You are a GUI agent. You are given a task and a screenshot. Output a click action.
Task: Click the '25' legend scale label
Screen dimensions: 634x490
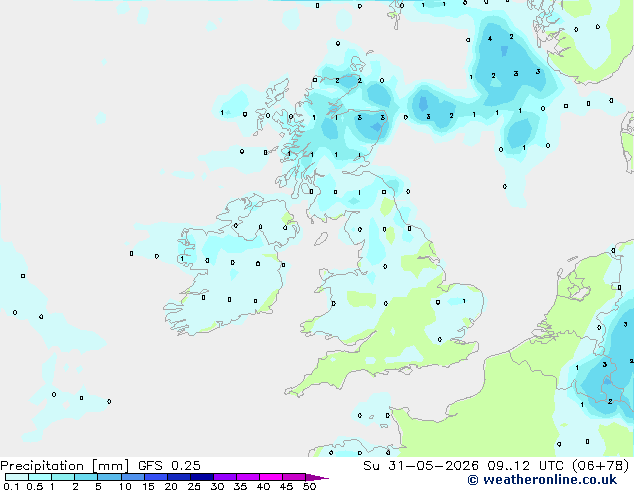point(194,486)
